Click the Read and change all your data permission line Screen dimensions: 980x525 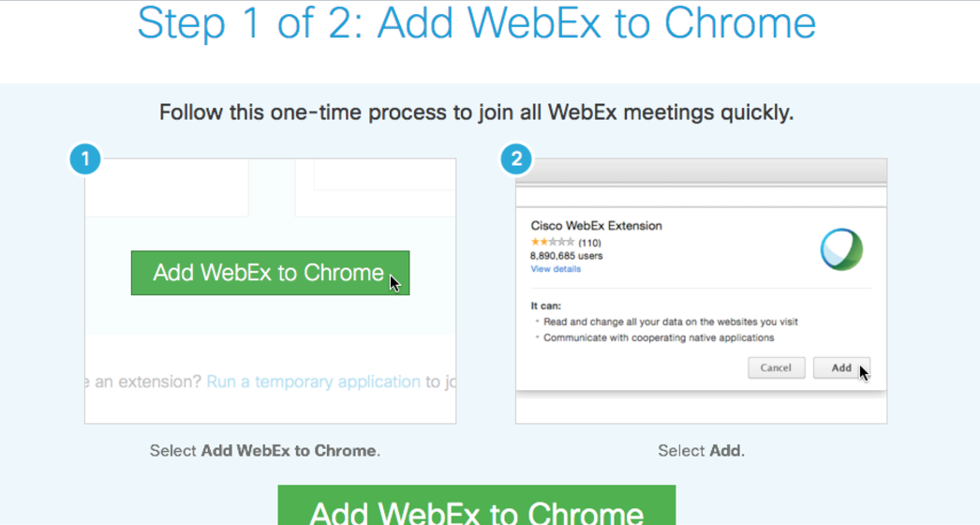pyautogui.click(x=671, y=322)
